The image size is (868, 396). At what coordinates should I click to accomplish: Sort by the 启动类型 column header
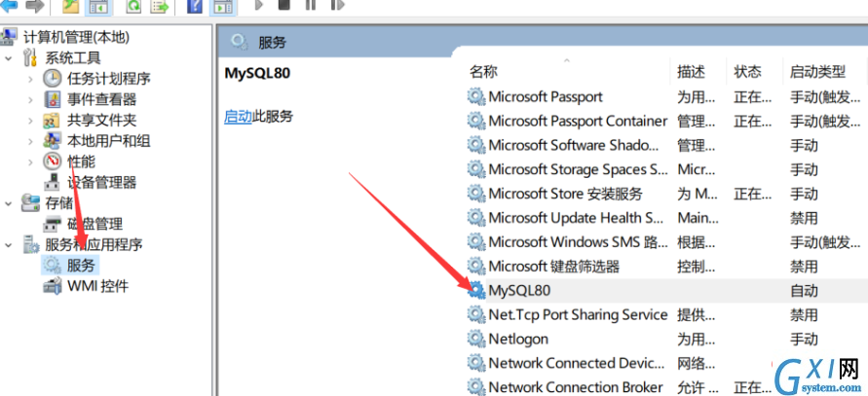click(817, 71)
